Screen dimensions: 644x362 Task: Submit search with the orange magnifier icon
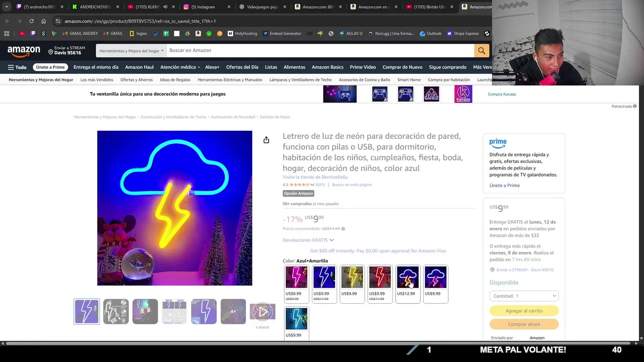[x=481, y=50]
